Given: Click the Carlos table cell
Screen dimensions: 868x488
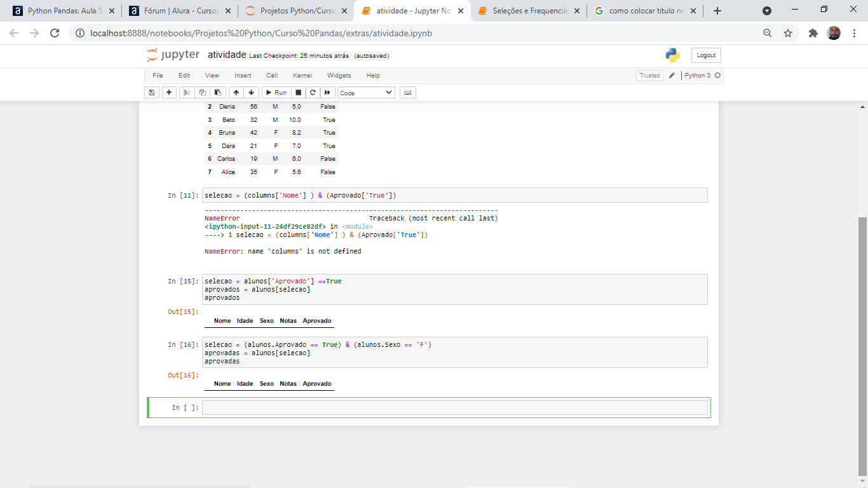Looking at the screenshot, I should [226, 159].
